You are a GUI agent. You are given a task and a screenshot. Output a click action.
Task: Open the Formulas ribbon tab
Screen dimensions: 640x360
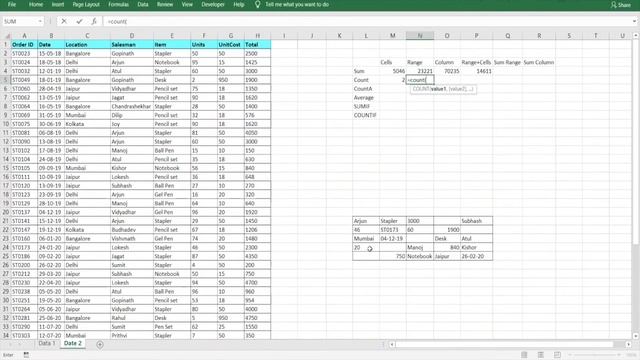tap(118, 4)
